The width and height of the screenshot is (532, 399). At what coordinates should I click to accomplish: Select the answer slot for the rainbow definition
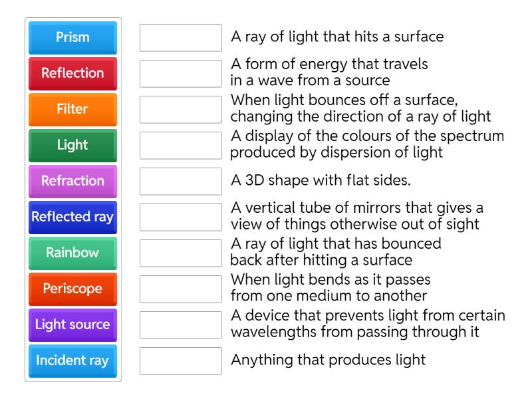coord(180,146)
